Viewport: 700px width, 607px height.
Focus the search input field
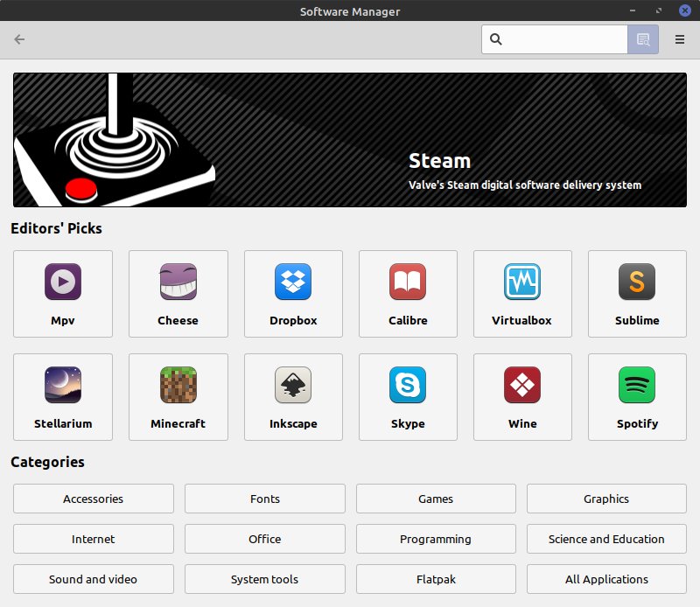(x=555, y=39)
